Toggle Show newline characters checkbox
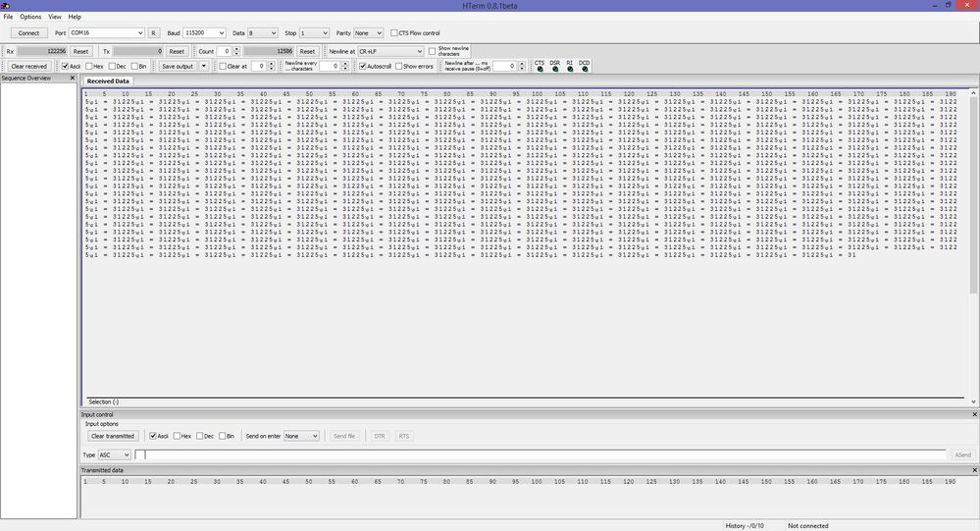This screenshot has height=531, width=980. [432, 51]
